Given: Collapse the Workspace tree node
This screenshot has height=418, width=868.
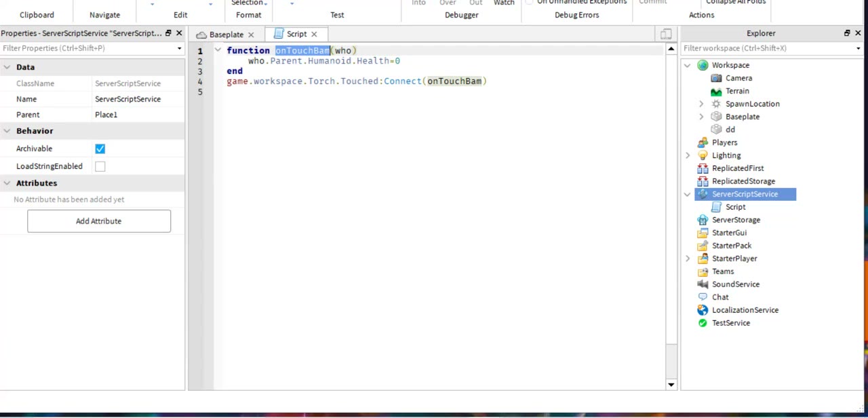Looking at the screenshot, I should [688, 65].
